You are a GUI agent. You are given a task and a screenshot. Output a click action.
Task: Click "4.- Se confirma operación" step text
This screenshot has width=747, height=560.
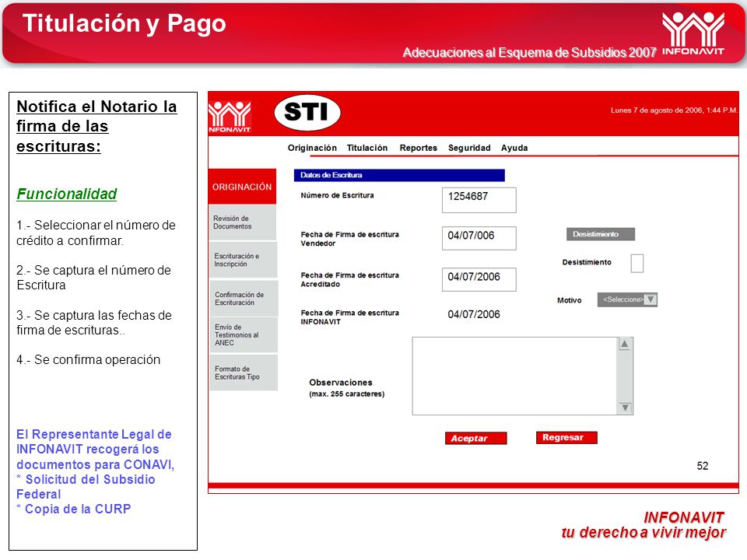pos(88,359)
